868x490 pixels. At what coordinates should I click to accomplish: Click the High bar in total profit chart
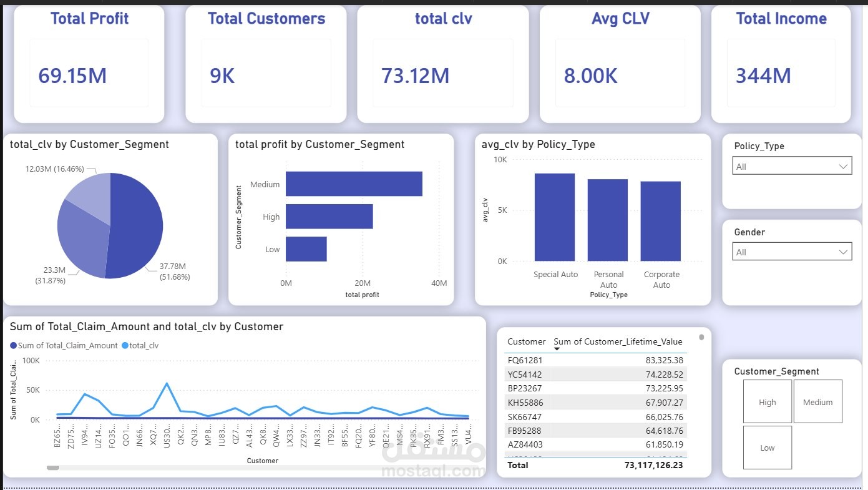[x=329, y=217]
